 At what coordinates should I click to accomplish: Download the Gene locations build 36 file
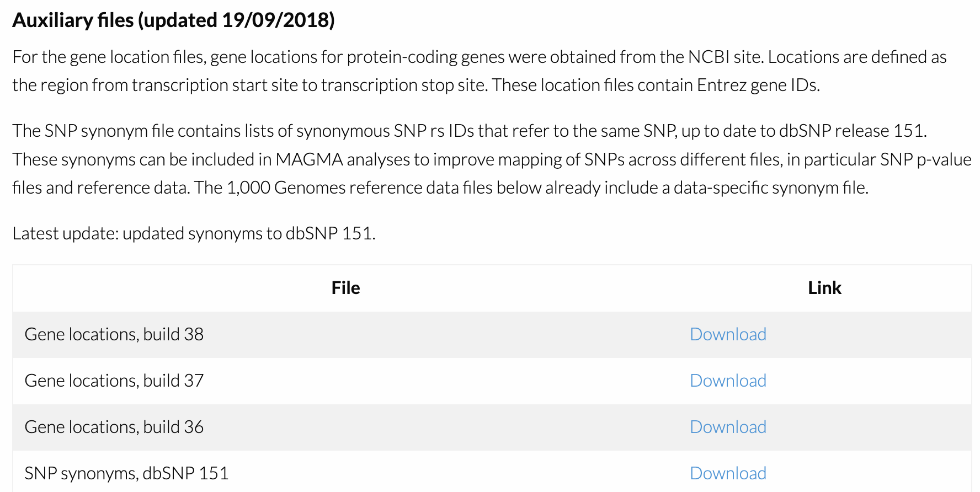click(727, 426)
